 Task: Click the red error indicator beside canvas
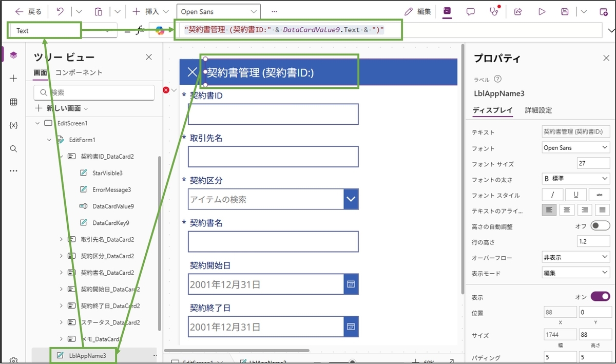click(x=166, y=90)
